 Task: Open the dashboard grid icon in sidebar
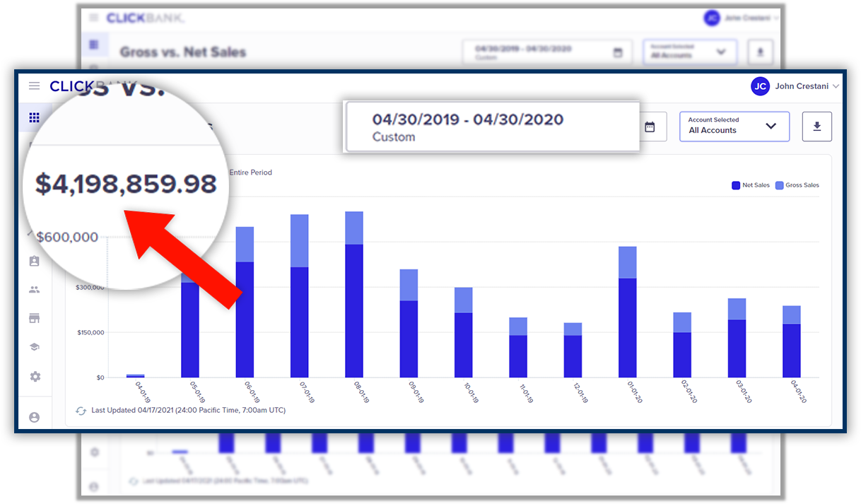point(34,118)
